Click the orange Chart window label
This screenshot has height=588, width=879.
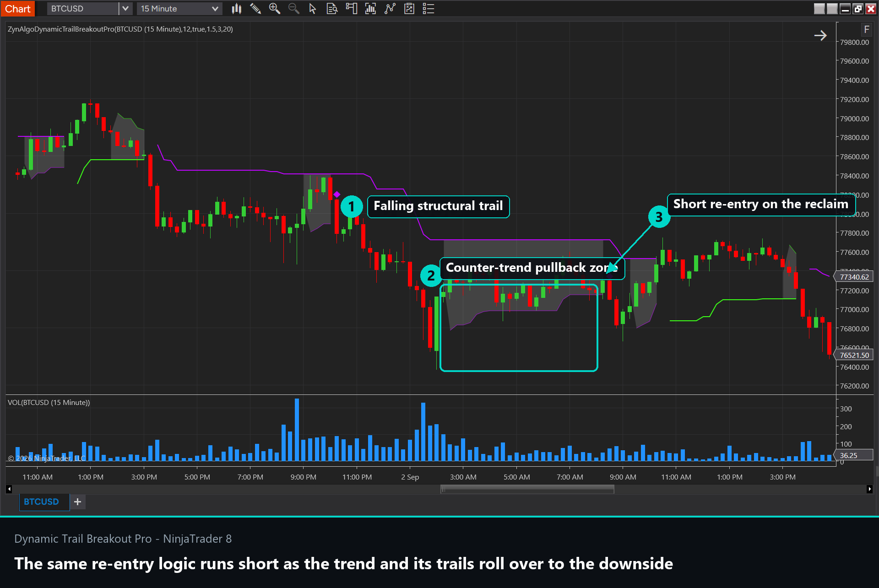coord(18,9)
